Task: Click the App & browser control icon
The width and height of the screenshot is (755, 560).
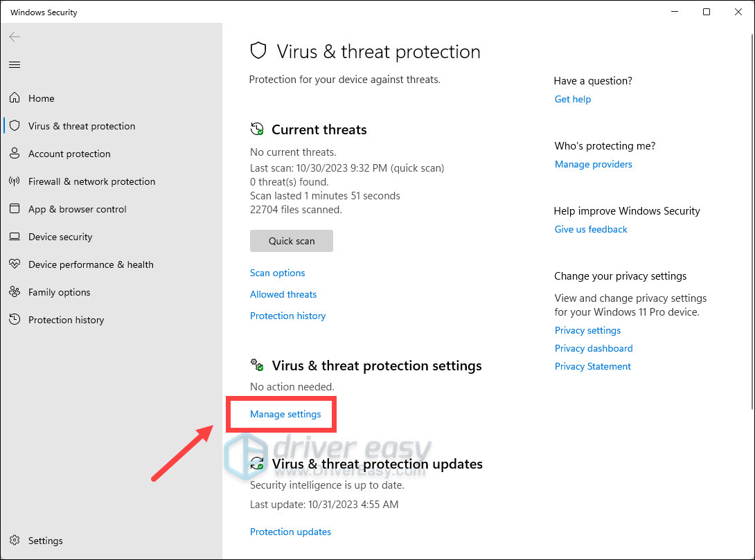Action: tap(15, 209)
